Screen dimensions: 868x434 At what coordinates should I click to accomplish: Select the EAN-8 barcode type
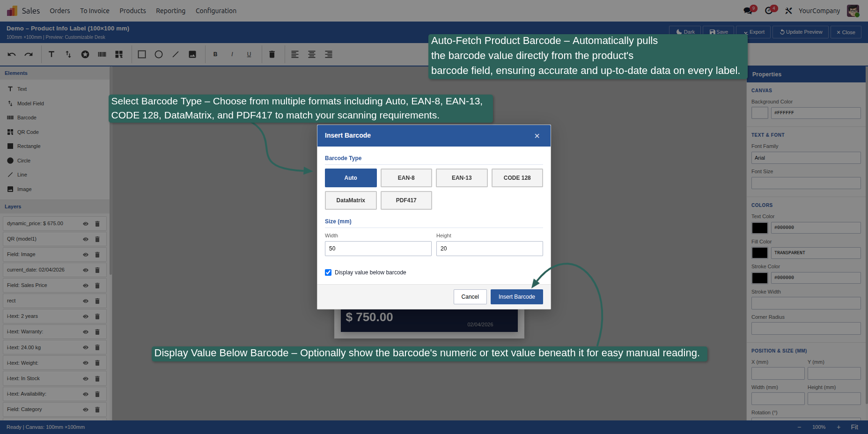406,178
